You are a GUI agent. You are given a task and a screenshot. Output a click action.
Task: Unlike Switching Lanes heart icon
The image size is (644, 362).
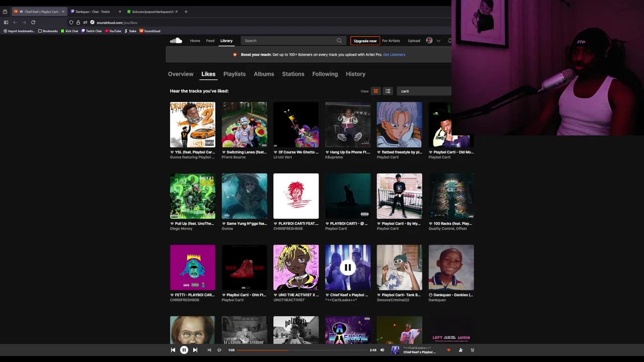pyautogui.click(x=223, y=152)
